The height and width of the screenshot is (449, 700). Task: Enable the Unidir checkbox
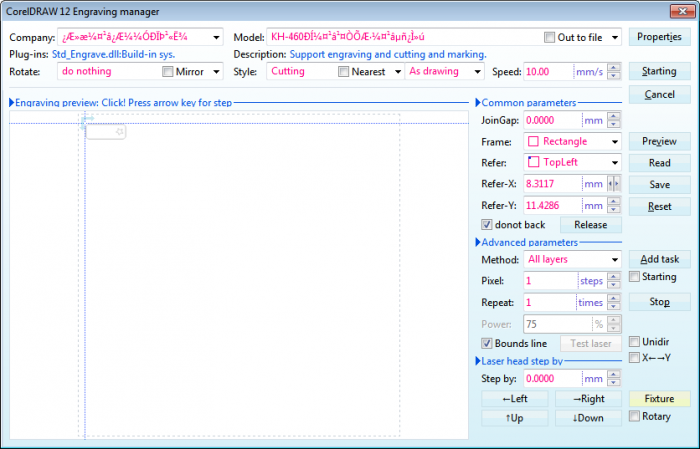click(634, 342)
